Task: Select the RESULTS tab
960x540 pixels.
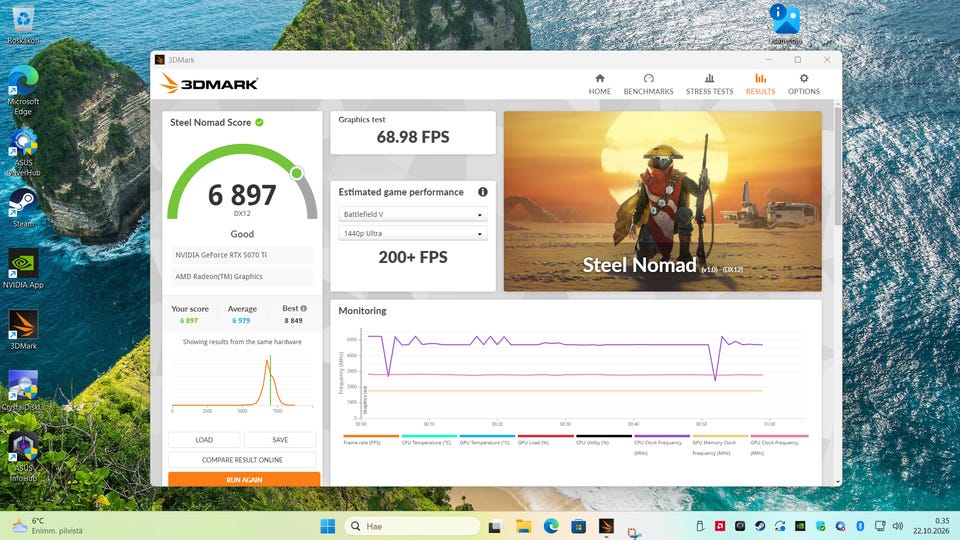Action: point(760,84)
